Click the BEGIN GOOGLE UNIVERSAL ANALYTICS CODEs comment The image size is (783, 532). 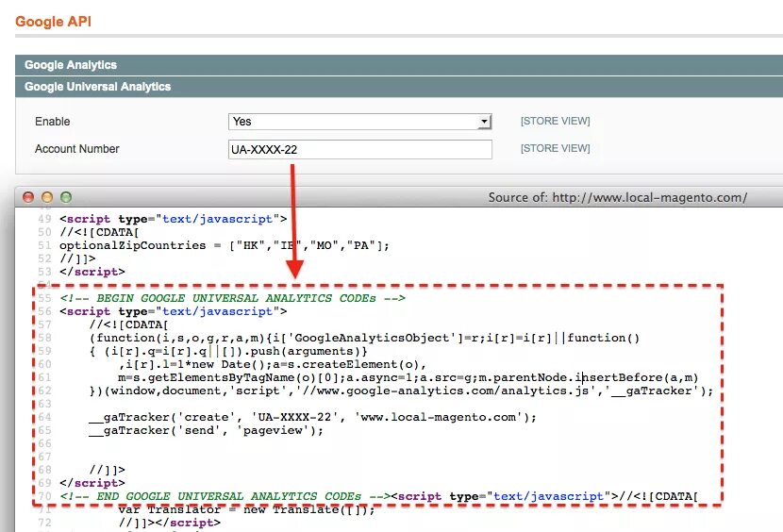(x=233, y=298)
